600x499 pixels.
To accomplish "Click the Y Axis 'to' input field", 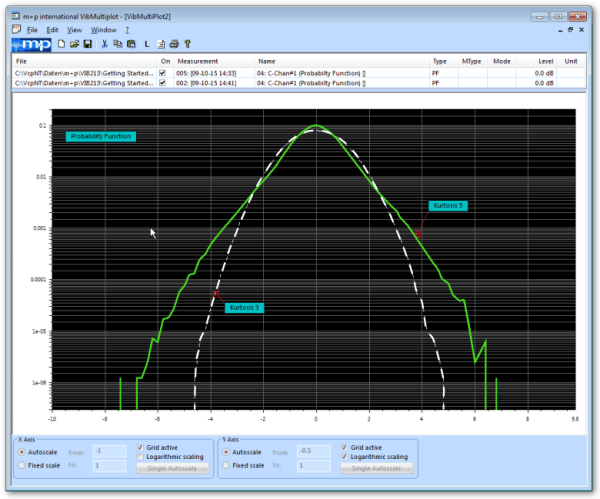I will pyautogui.click(x=314, y=466).
